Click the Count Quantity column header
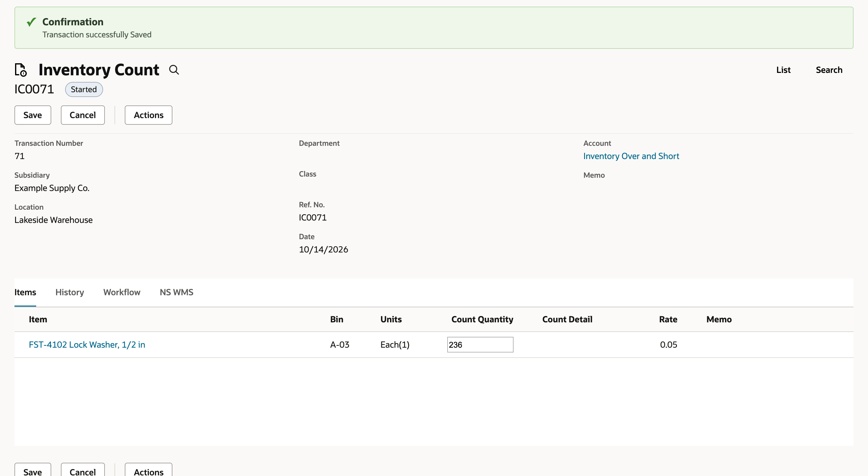 tap(482, 319)
